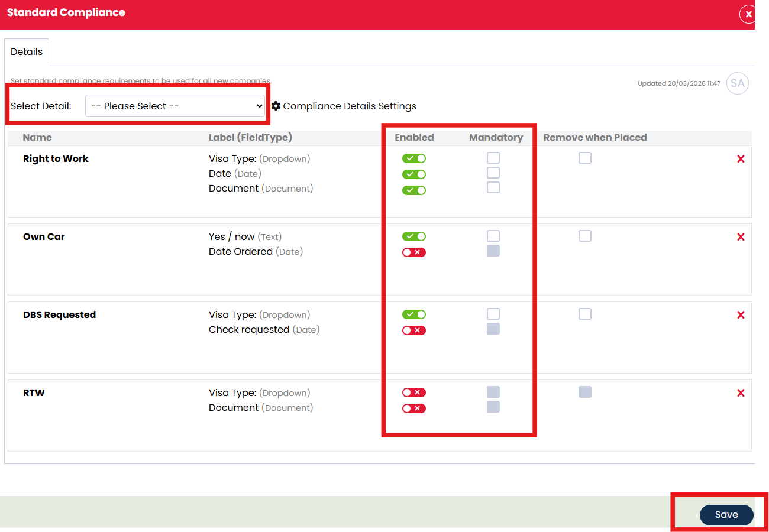Tick Remove when Placed for Right to Work
This screenshot has height=532, width=769.
585,158
